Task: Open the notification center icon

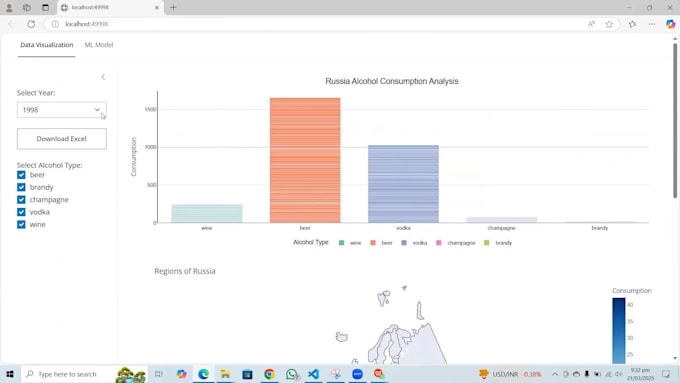Action: tap(666, 374)
